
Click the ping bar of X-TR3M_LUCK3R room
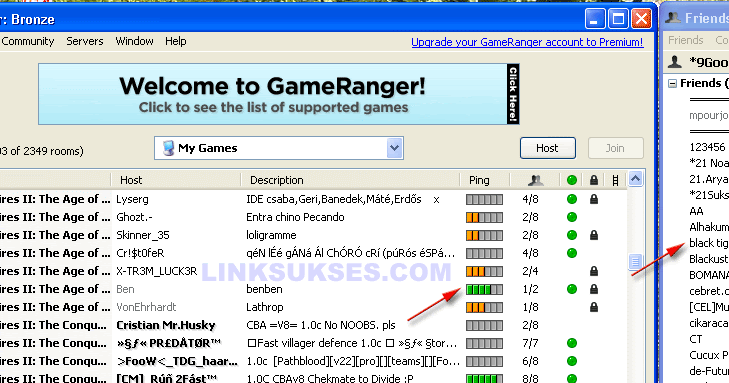tap(484, 271)
